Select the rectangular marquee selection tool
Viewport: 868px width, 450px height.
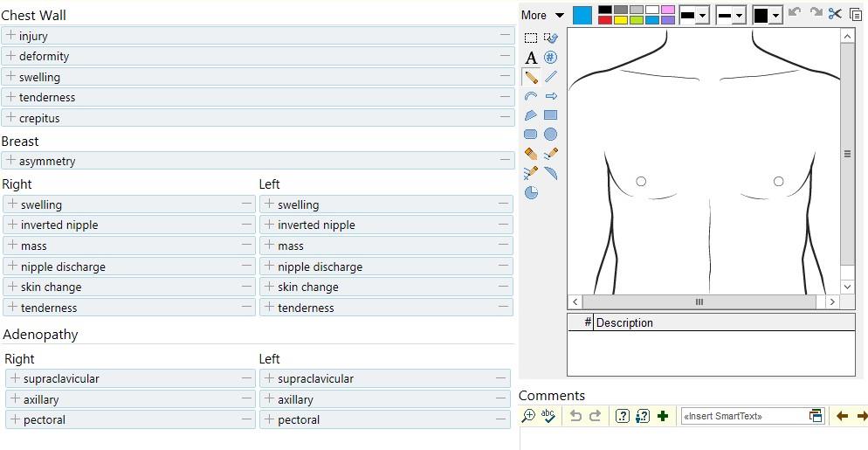point(530,38)
